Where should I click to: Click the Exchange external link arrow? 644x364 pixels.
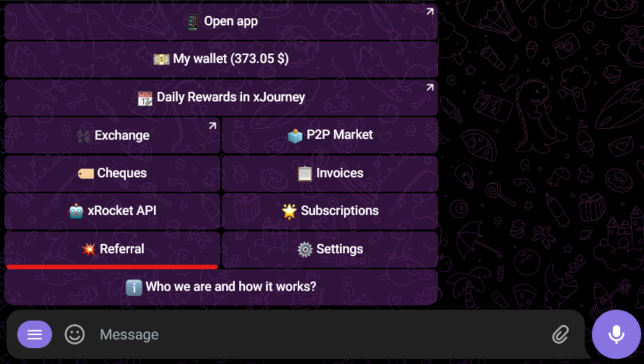tap(212, 126)
